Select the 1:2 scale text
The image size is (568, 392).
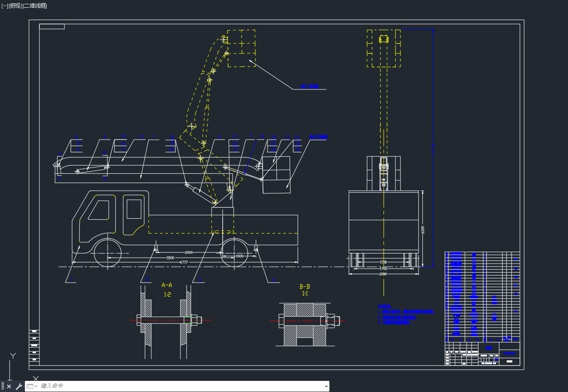click(x=167, y=294)
